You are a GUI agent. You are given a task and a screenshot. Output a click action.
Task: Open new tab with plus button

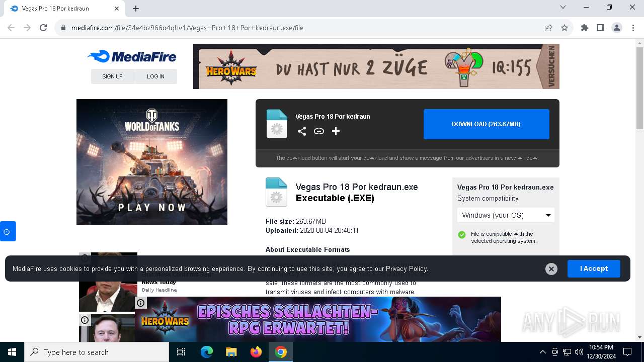click(x=136, y=9)
